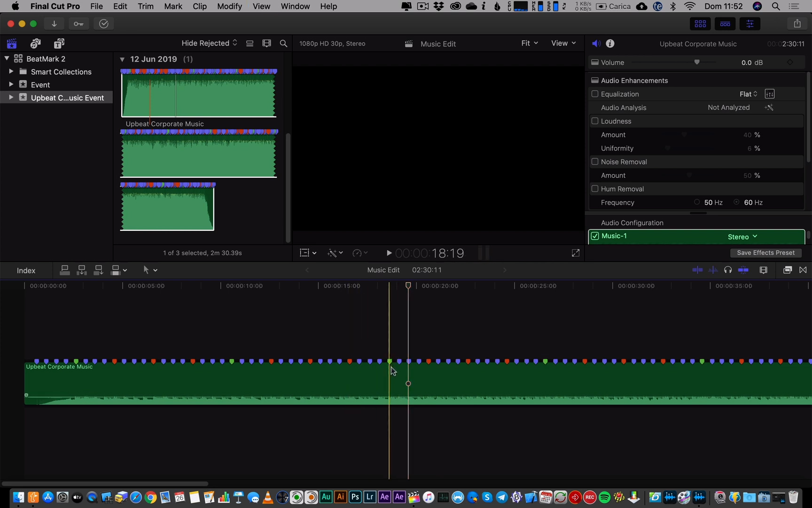812x508 pixels.
Task: Open the Trim menu
Action: pos(146,6)
